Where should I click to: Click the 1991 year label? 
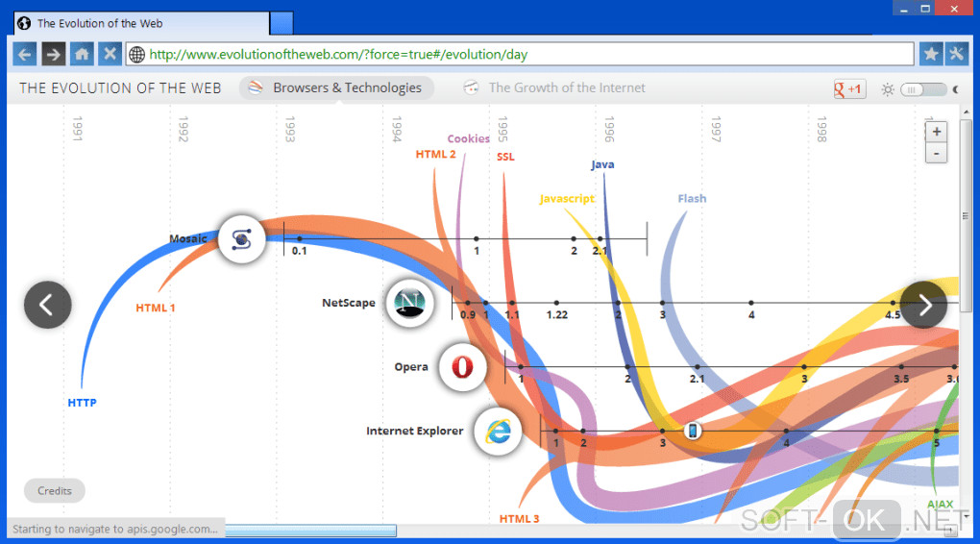(x=78, y=129)
